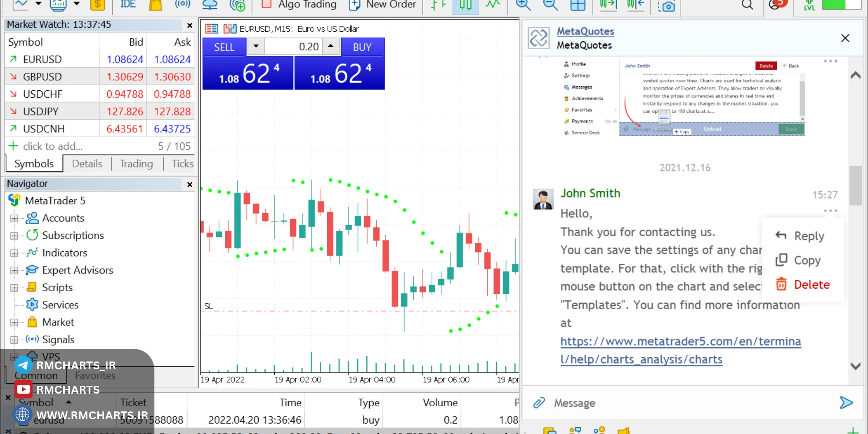Expand the Expert Advisors node in Navigator
This screenshot has width=868, height=434.
coord(14,270)
